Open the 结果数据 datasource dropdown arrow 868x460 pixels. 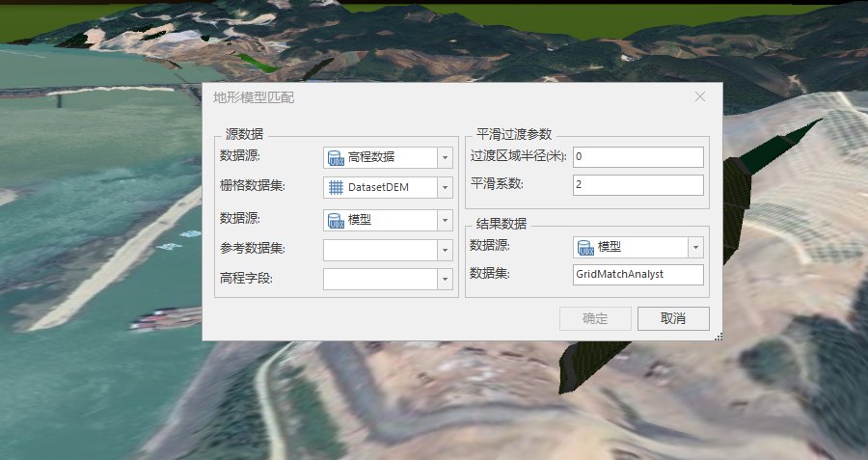pos(695,248)
